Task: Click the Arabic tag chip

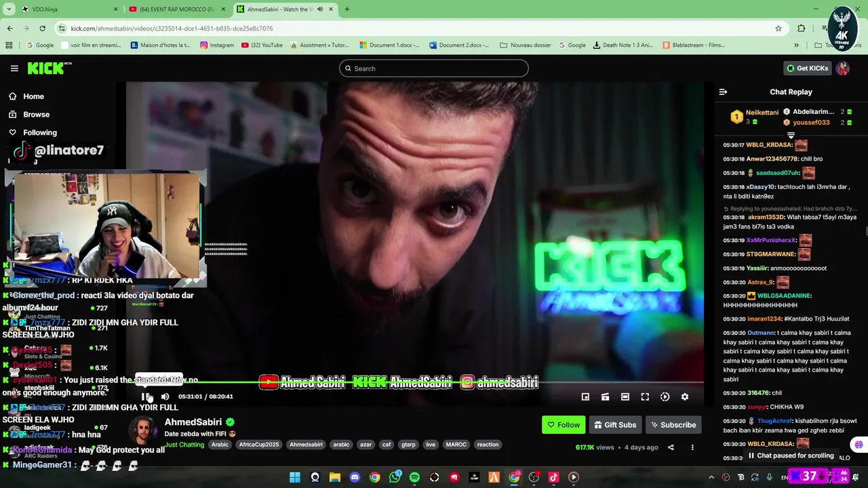Action: 220,445
